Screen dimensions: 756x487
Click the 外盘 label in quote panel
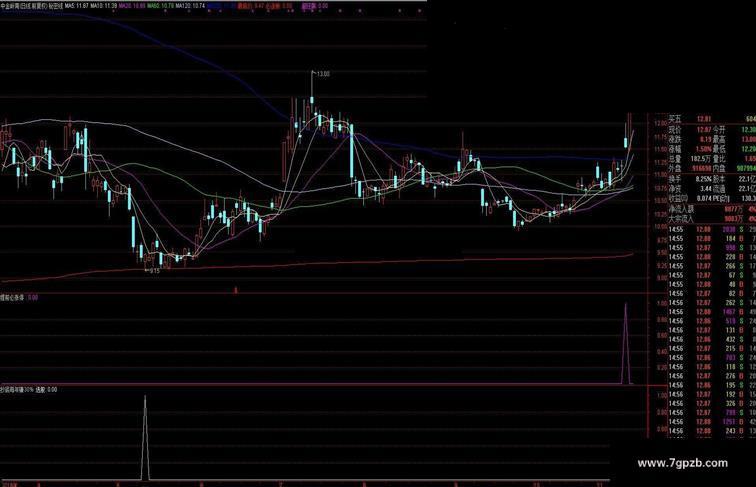coord(675,168)
